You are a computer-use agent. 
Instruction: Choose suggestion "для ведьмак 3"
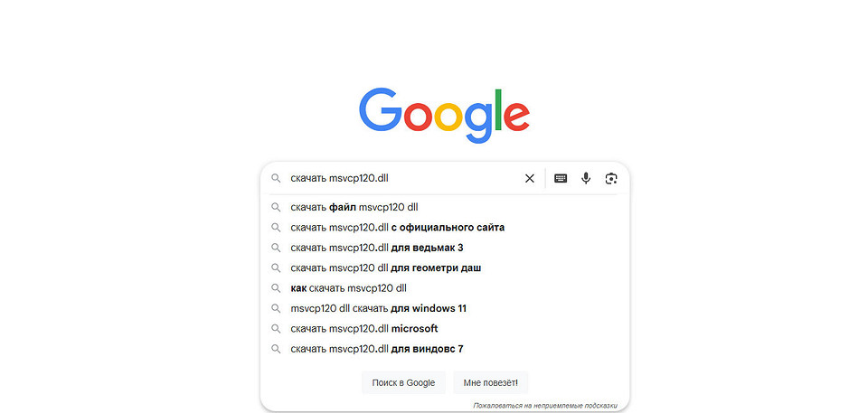(x=376, y=248)
